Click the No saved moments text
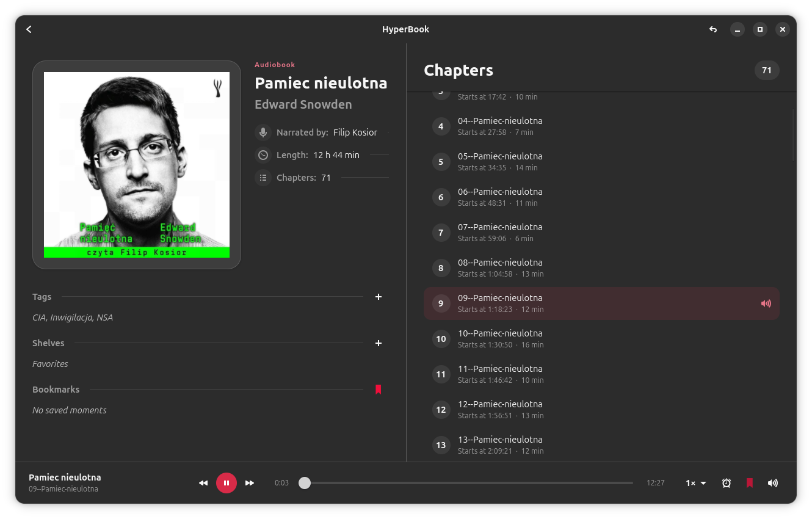812x519 pixels. tap(70, 410)
